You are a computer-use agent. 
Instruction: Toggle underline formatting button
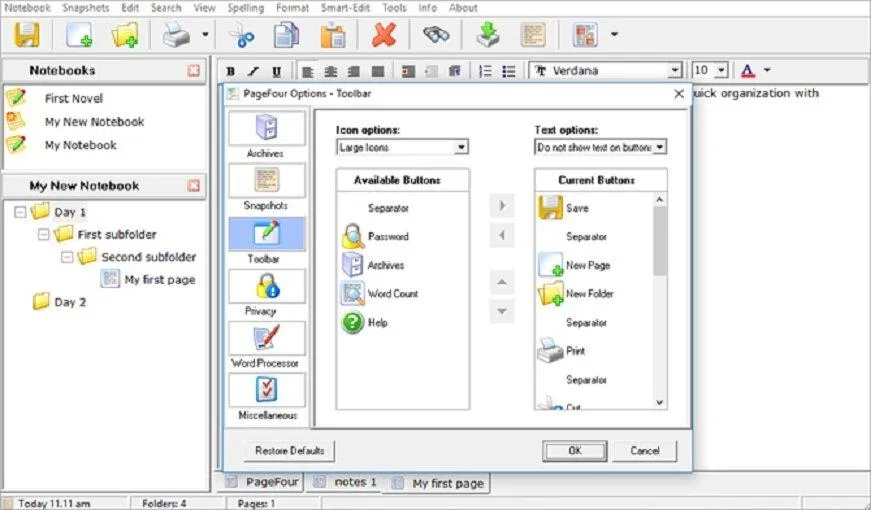click(x=276, y=71)
